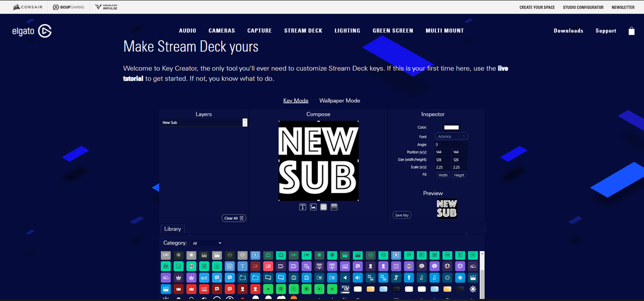The image size is (644, 301).
Task: Open the Stream Deck menu
Action: coord(303,31)
